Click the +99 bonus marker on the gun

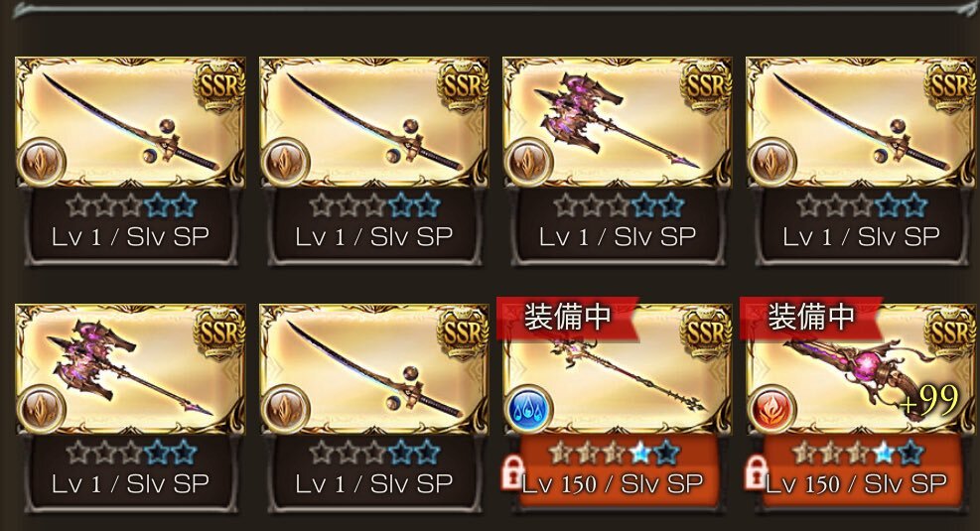coord(929,400)
